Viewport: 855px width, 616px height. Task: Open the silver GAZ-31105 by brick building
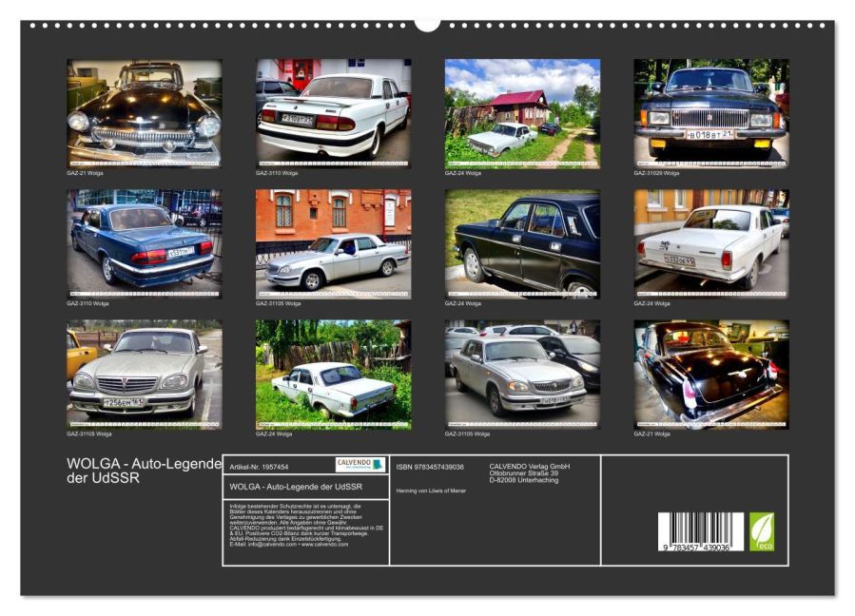[334, 243]
